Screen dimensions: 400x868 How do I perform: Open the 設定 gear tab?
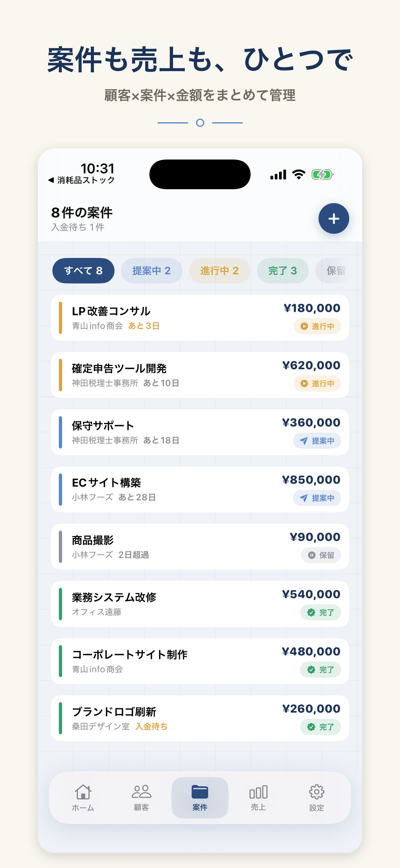(316, 797)
